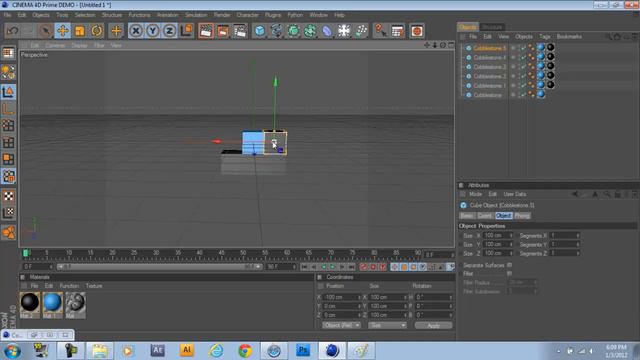Select the Cobblestone.3 object
This screenshot has width=640, height=360.
pyautogui.click(x=489, y=67)
